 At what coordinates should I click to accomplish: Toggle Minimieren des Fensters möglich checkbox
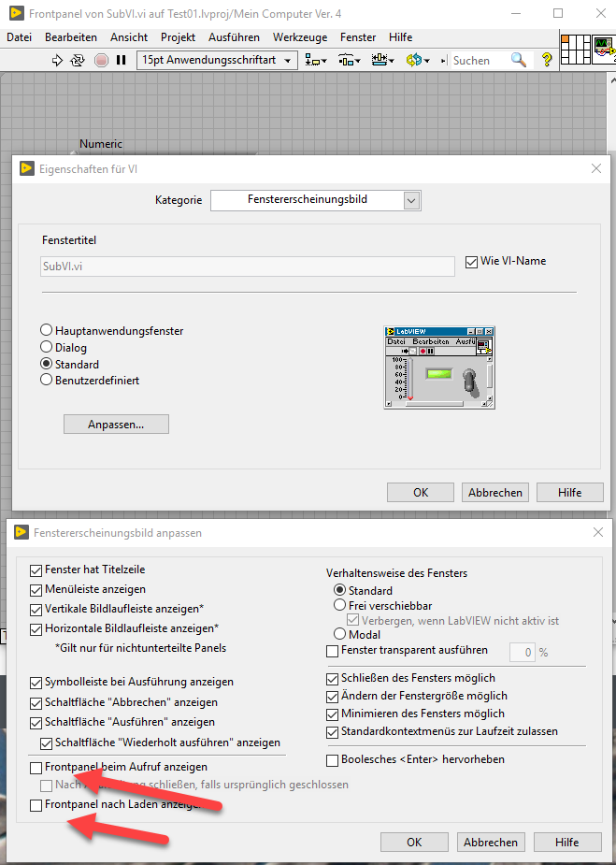(333, 714)
